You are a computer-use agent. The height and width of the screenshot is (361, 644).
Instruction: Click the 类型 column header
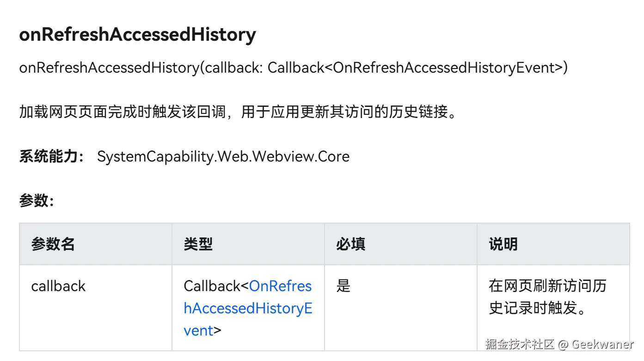198,244
